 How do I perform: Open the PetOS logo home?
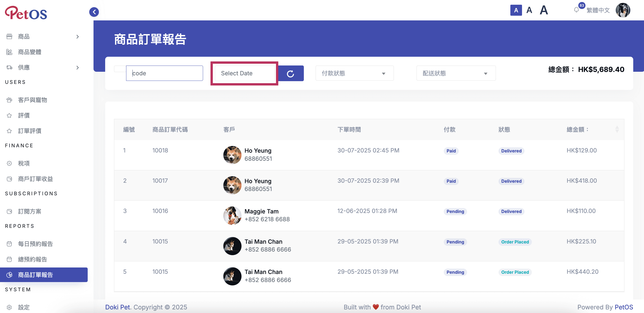coord(26,13)
